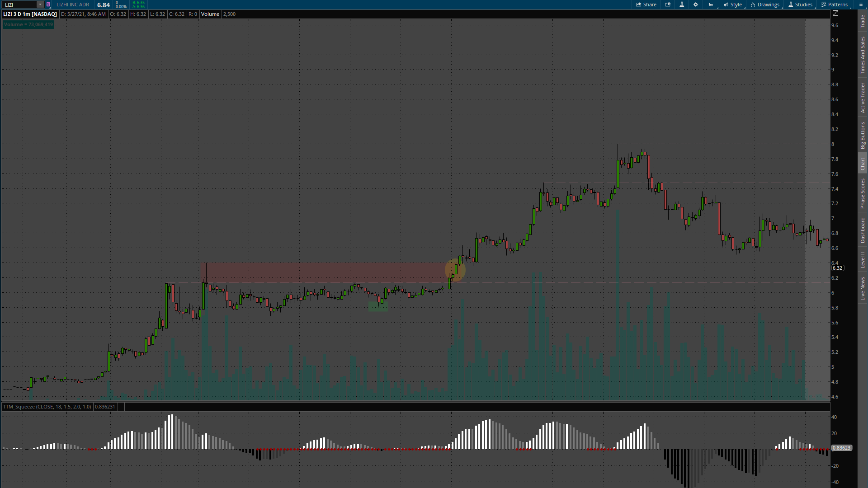Click the purple link color icon
Viewport: 868px width, 488px height.
(48, 5)
